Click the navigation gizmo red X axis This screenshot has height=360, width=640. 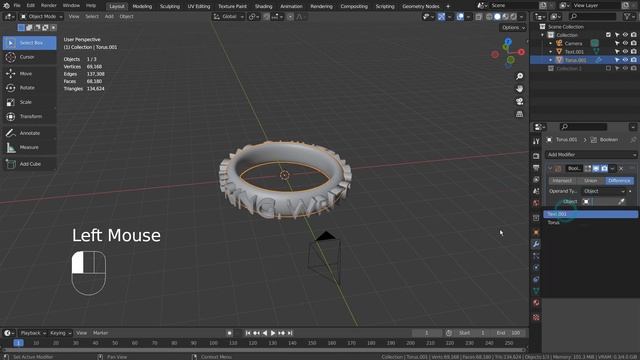pyautogui.click(x=522, y=52)
